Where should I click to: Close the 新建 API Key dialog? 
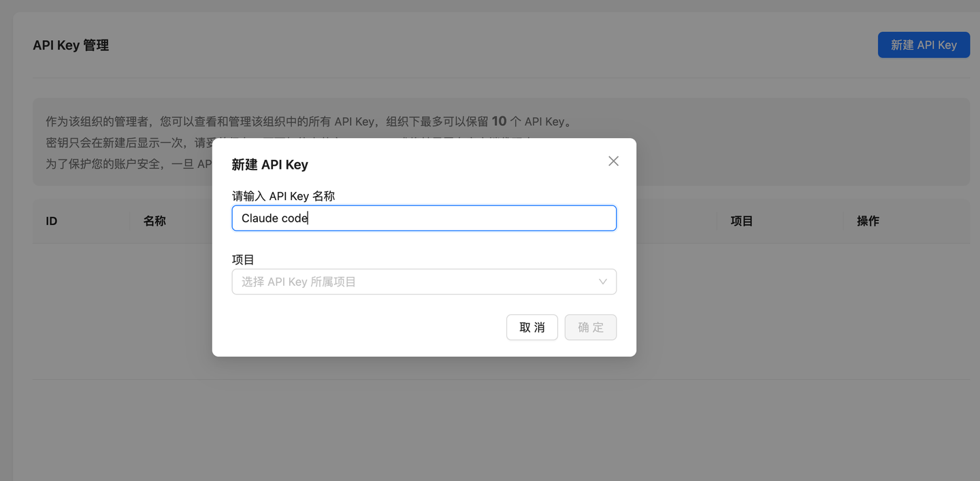pyautogui.click(x=613, y=161)
